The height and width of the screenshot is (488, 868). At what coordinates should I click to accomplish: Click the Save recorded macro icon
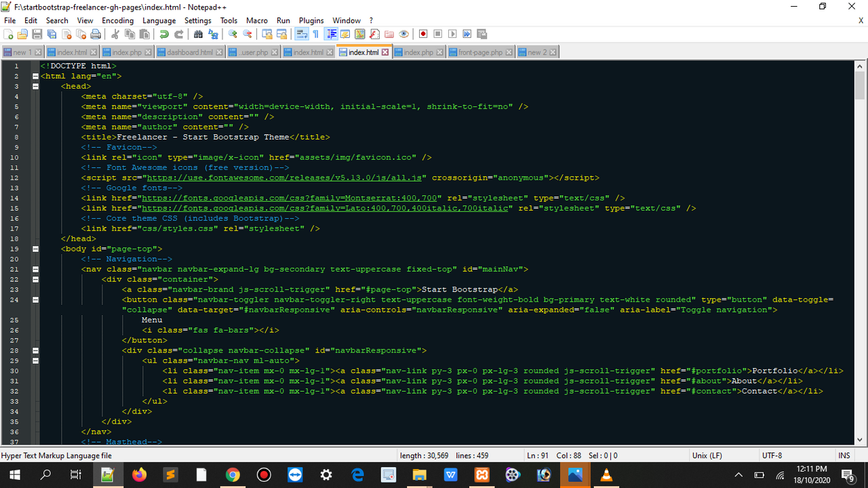pos(481,34)
